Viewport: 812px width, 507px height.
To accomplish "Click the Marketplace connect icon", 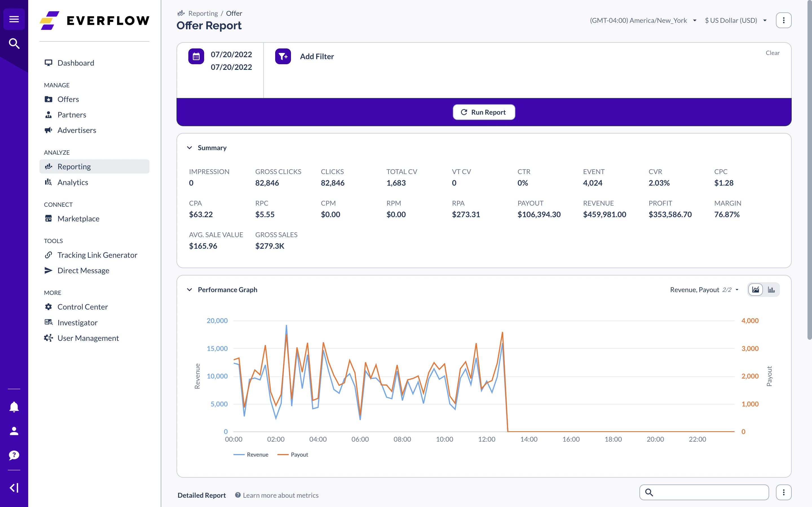I will (x=48, y=218).
